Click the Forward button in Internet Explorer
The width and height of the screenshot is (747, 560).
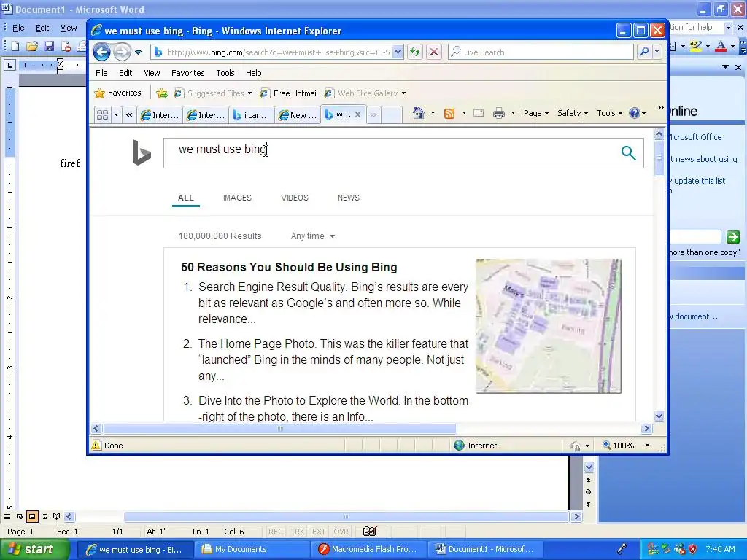(122, 52)
